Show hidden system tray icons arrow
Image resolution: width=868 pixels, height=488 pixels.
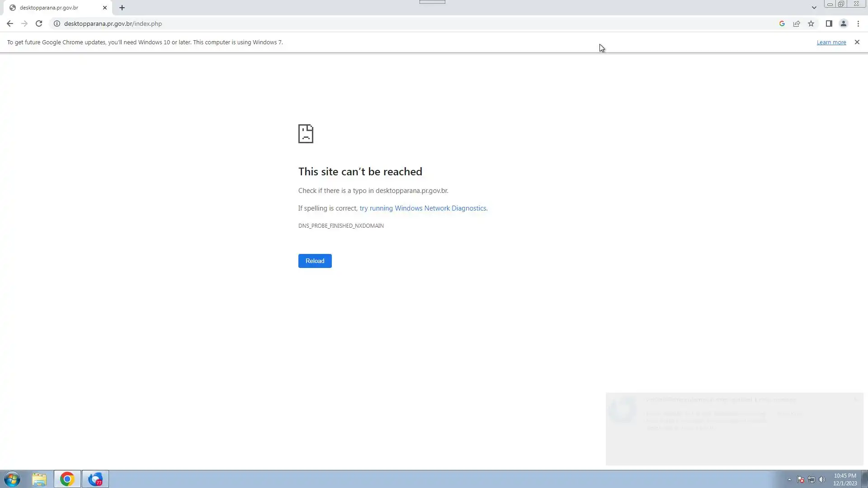click(x=789, y=479)
